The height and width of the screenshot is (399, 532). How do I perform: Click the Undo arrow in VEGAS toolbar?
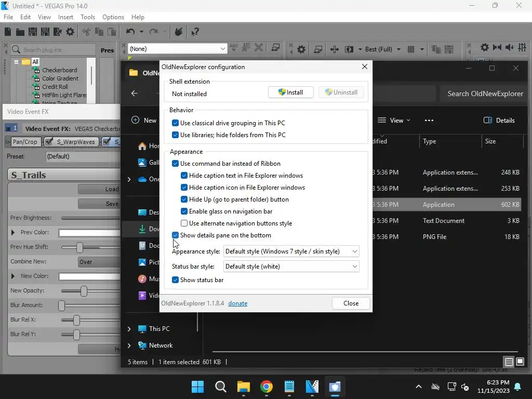tap(130, 32)
